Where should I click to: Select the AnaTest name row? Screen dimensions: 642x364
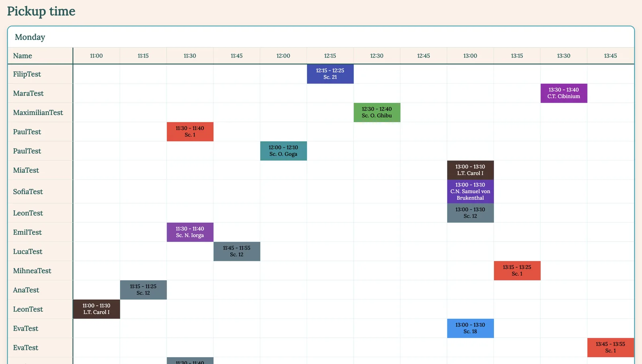pos(40,290)
